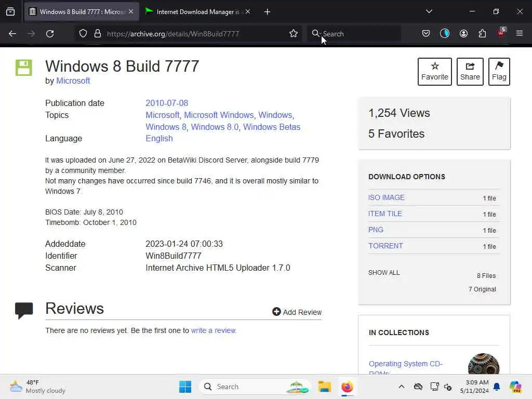Screen dimensions: 532x399
Task: Click SHOW ALL download files
Action: [x=384, y=272]
